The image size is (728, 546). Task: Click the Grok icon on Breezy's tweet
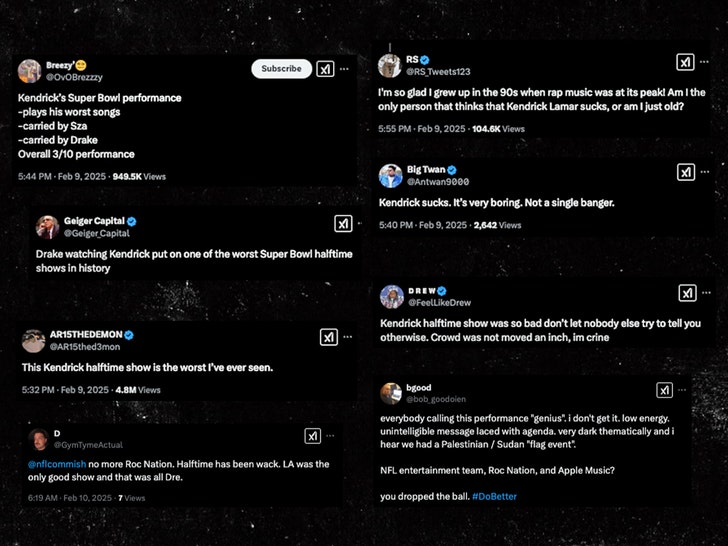(325, 69)
